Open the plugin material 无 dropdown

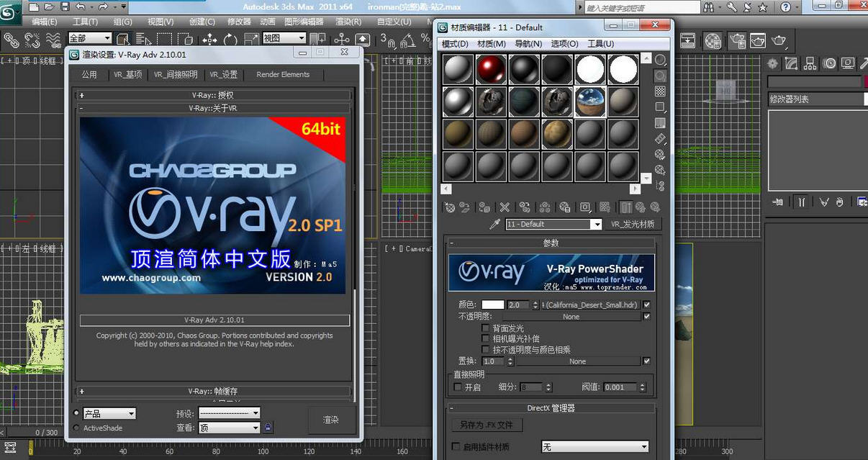click(x=595, y=447)
